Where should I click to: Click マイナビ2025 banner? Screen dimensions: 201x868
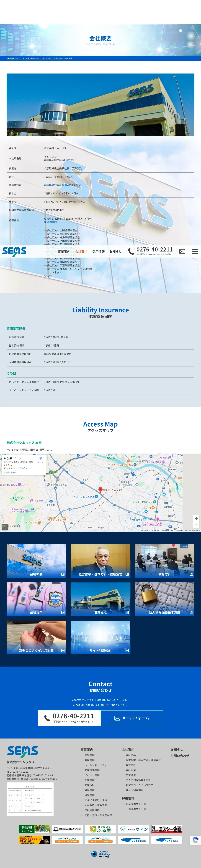click(67, 840)
